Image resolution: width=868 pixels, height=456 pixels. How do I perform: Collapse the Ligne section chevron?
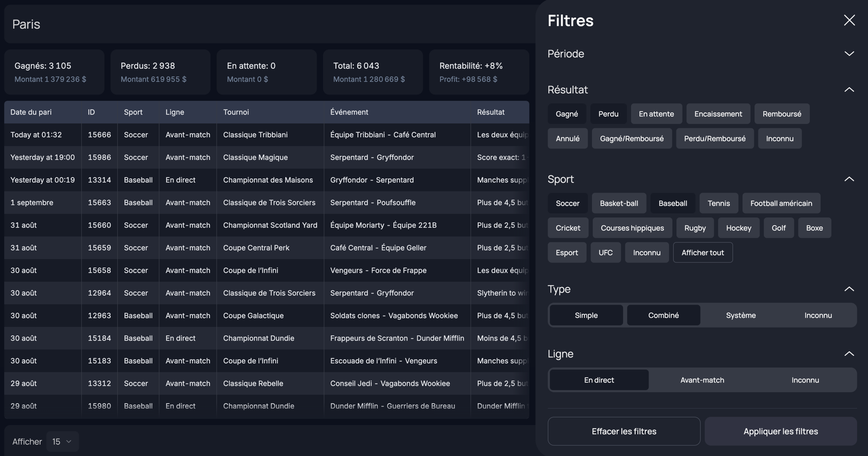849,354
